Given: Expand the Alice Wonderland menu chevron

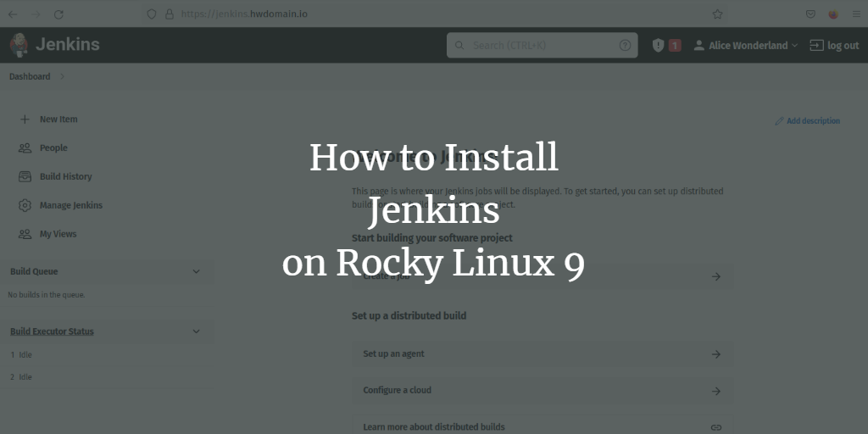Looking at the screenshot, I should click(x=794, y=46).
